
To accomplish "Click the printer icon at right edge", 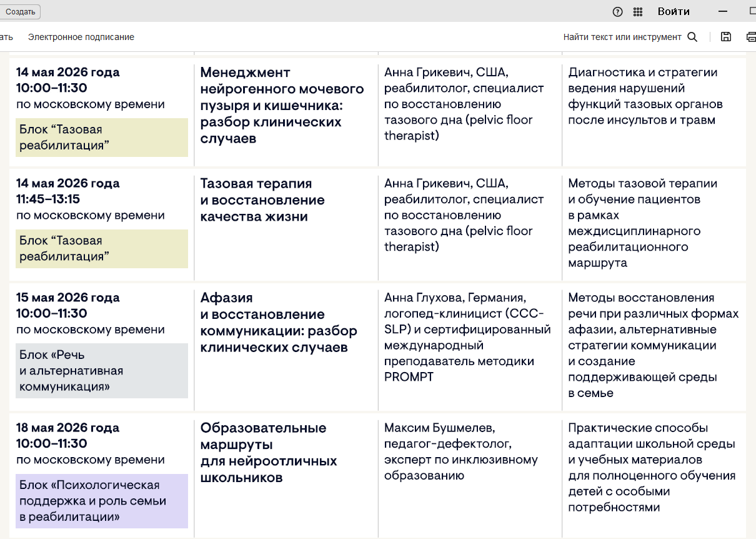I will coord(751,37).
